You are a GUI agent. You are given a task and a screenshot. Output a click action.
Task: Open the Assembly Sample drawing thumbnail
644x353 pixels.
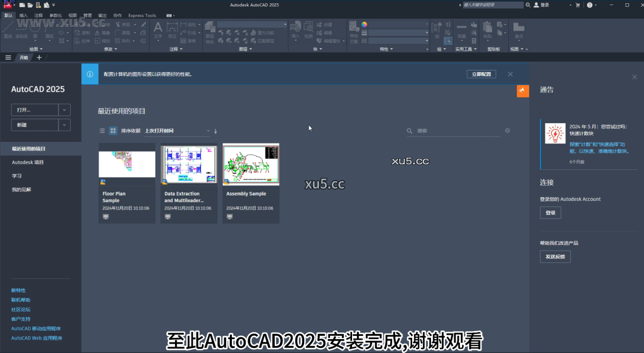(251, 164)
